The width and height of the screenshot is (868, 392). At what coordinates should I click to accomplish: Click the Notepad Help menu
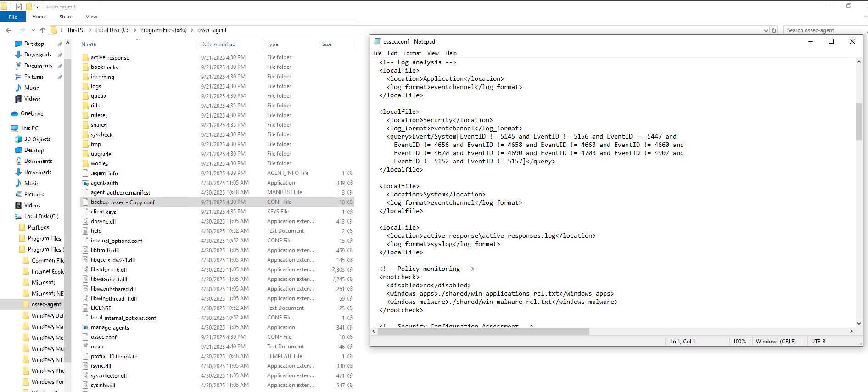point(451,53)
